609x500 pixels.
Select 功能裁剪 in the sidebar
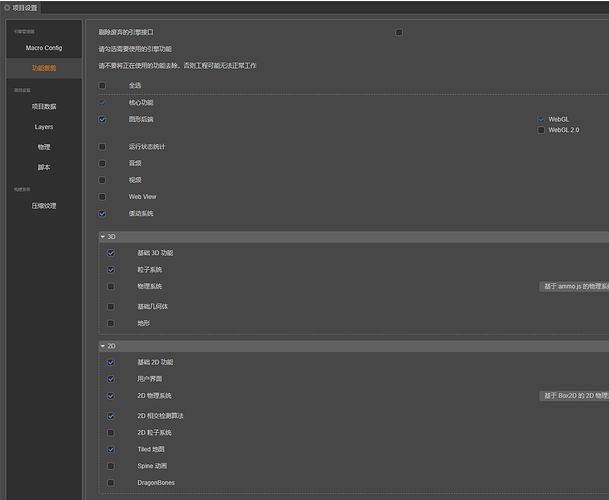coord(44,68)
